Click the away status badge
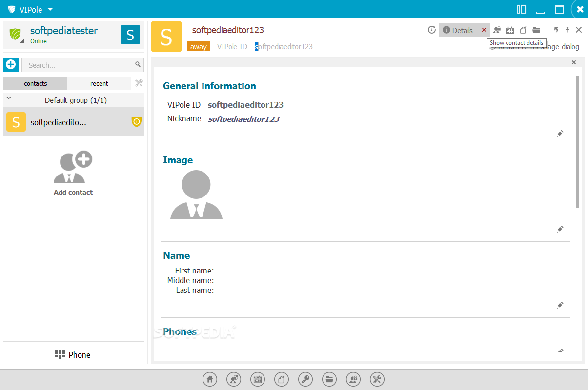This screenshot has height=390, width=588. pos(199,47)
